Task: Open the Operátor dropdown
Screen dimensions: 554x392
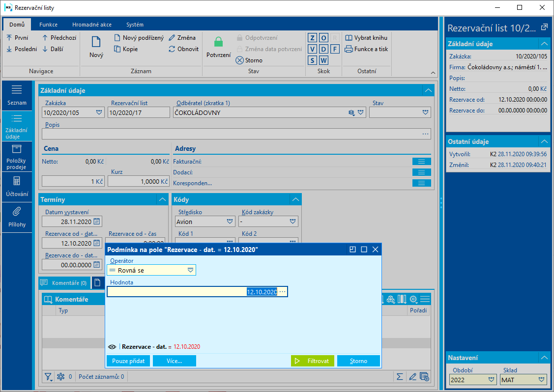Action: tap(190, 270)
